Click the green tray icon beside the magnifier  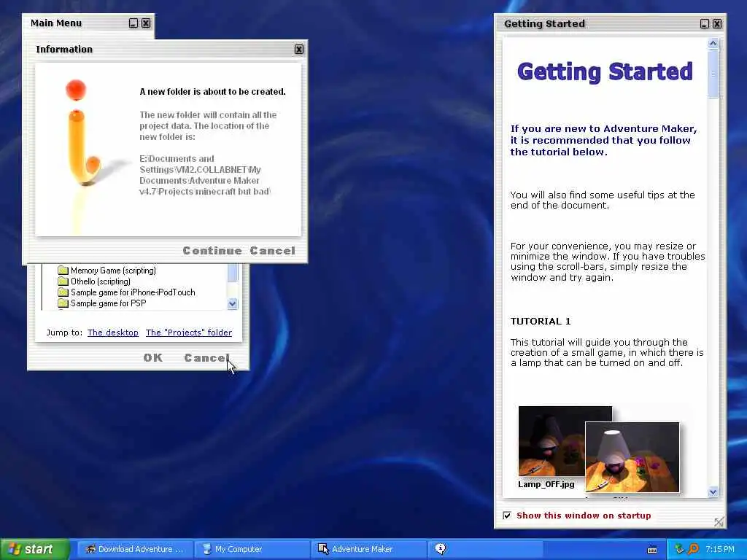679,549
